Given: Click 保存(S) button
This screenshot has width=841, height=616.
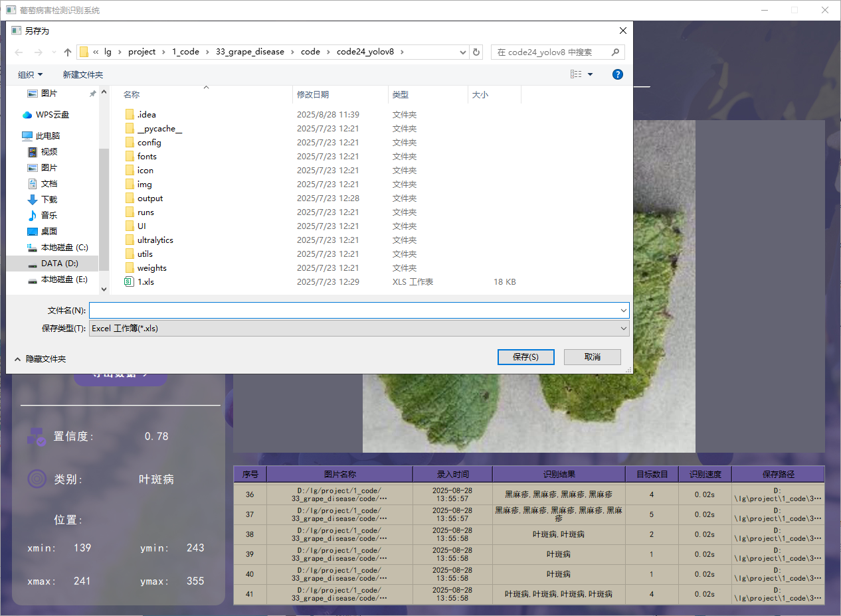Looking at the screenshot, I should [525, 357].
